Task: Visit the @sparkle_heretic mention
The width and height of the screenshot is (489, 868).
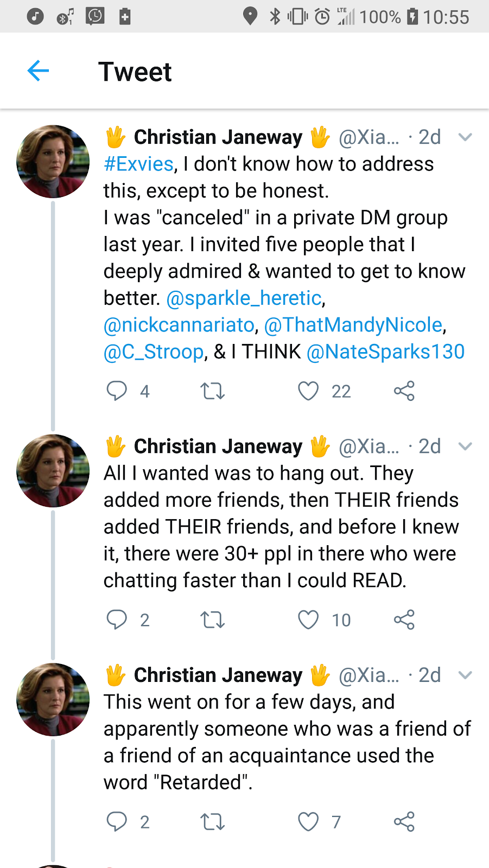Action: pos(244,298)
